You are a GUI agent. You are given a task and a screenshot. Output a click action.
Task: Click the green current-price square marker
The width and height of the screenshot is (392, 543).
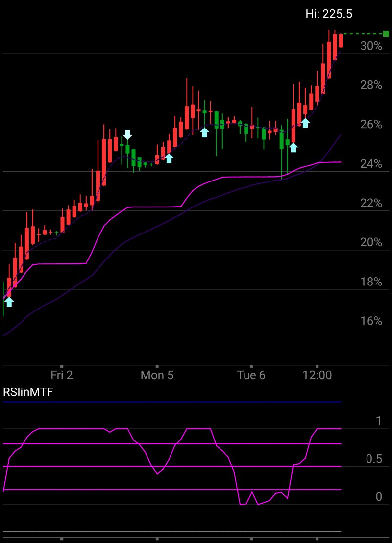(x=386, y=33)
